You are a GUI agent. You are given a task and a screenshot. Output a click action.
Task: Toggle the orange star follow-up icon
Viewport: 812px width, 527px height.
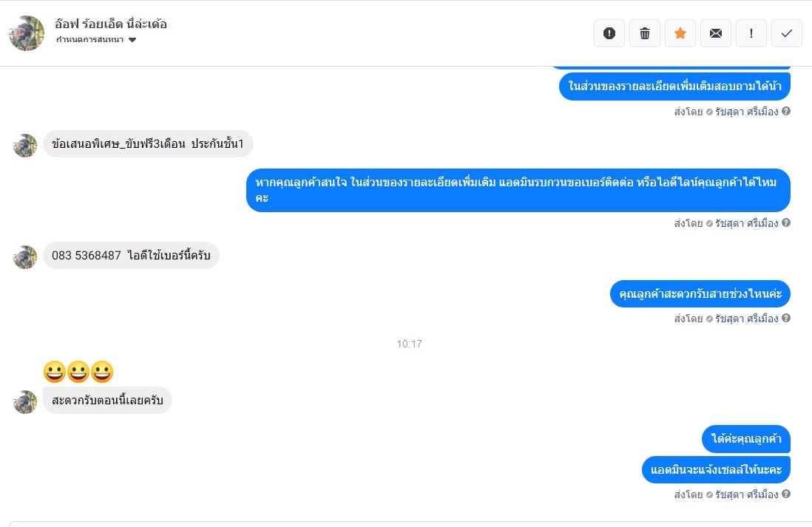[x=680, y=34]
